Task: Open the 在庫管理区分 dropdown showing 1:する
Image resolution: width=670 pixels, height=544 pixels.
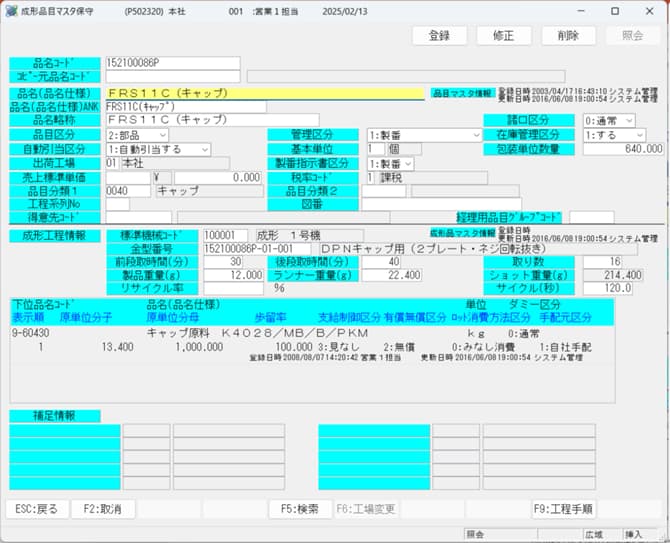Action: coord(614,135)
